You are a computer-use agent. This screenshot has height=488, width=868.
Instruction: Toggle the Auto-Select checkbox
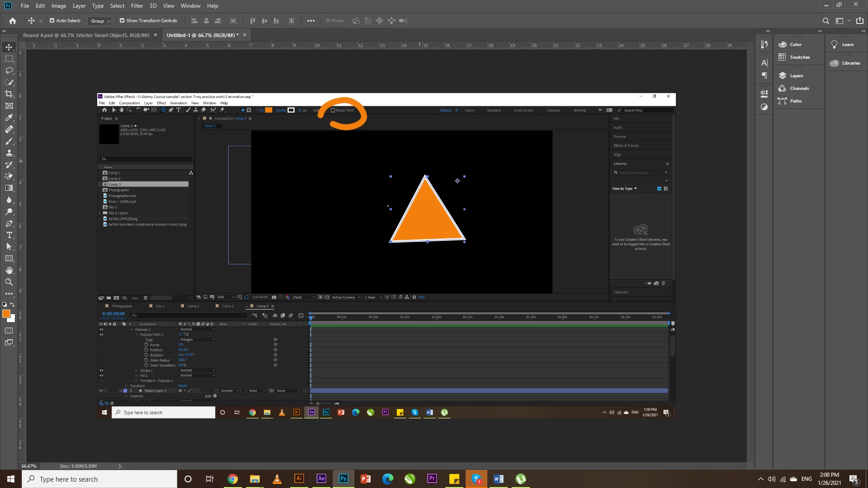(52, 20)
